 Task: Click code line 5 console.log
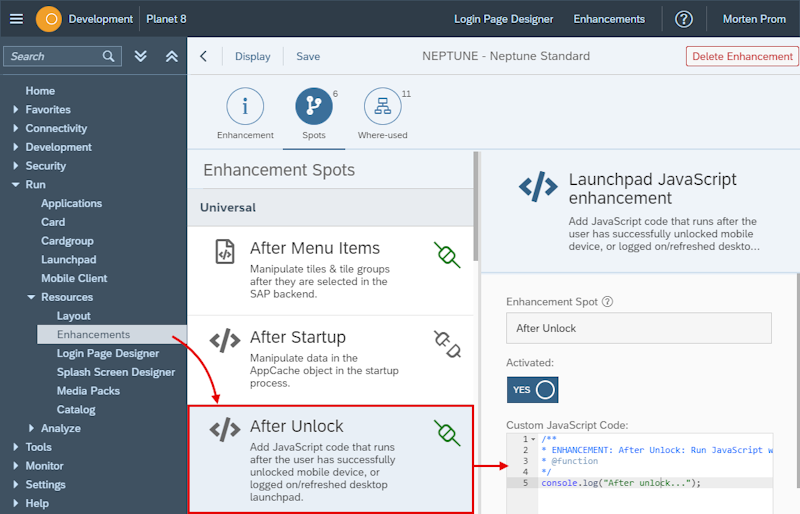coord(621,483)
